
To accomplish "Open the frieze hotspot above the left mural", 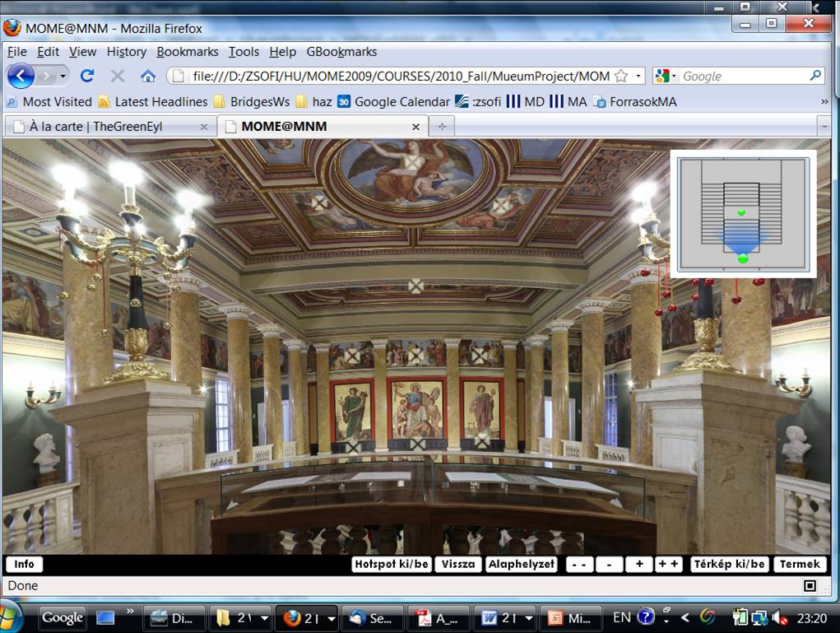I will tap(352, 356).
